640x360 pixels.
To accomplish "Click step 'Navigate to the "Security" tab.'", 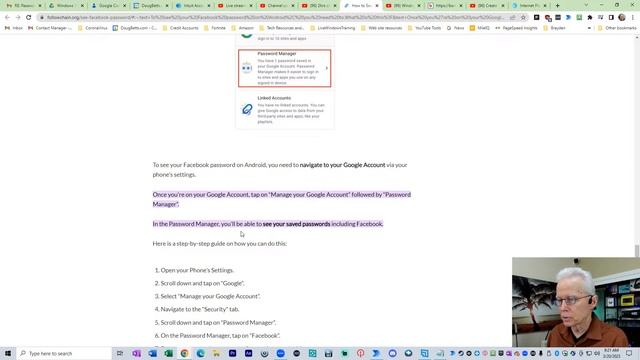I will (x=200, y=309).
